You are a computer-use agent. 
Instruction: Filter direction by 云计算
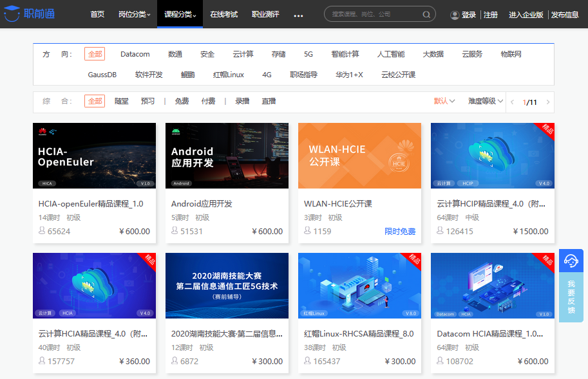[243, 54]
